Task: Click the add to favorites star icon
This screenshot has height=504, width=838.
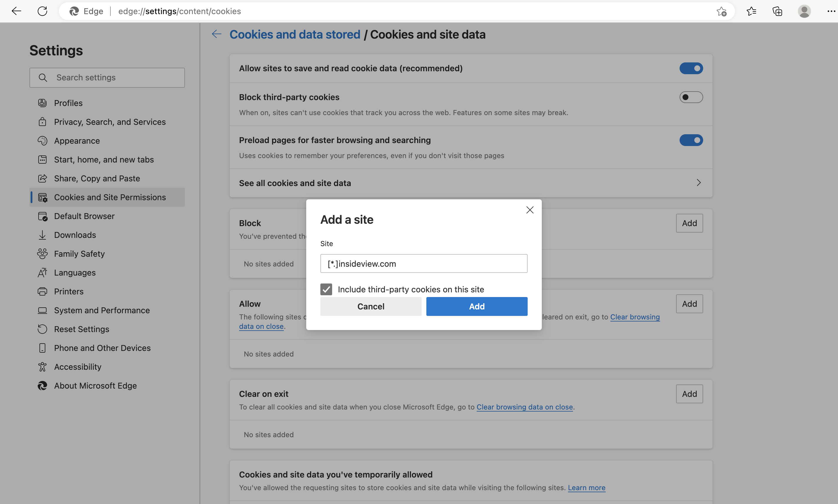Action: (721, 11)
